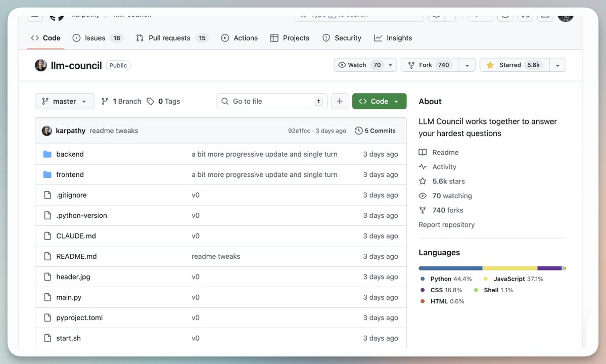606x364 pixels.
Task: Open the main.py file
Action: 69,298
